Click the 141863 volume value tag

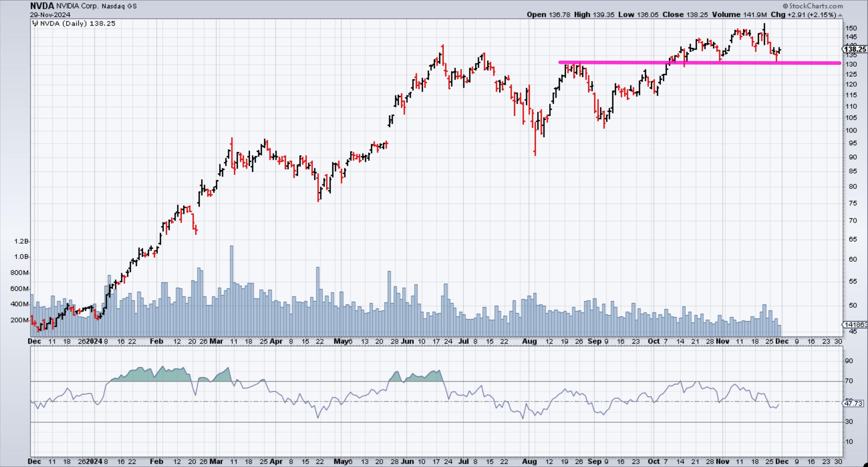(855, 325)
